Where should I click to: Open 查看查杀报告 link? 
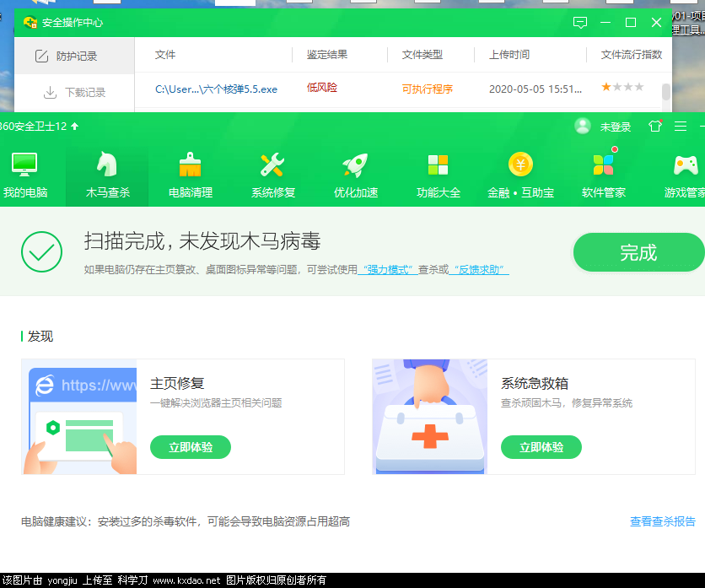[x=663, y=521]
